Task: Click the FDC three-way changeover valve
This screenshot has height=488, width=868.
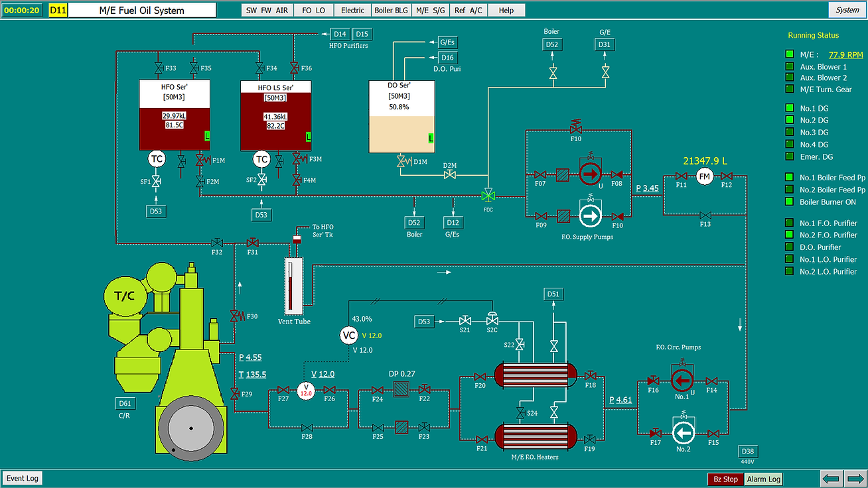Action: coord(488,196)
